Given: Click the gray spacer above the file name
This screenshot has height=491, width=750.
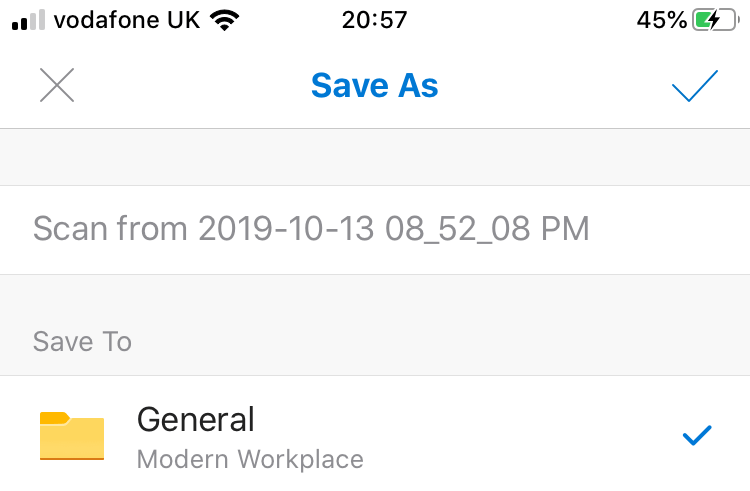Looking at the screenshot, I should coord(375,157).
